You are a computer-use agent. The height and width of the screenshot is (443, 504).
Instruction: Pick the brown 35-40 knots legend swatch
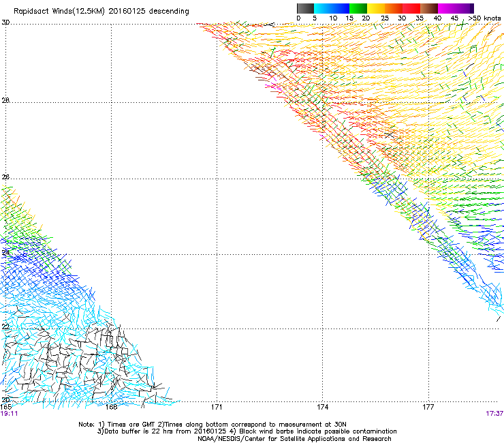pyautogui.click(x=429, y=8)
